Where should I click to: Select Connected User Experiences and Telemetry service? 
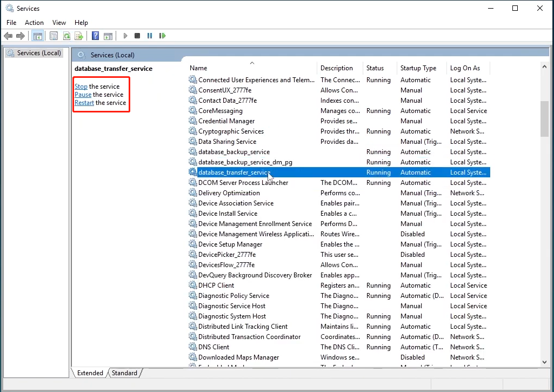point(339,80)
